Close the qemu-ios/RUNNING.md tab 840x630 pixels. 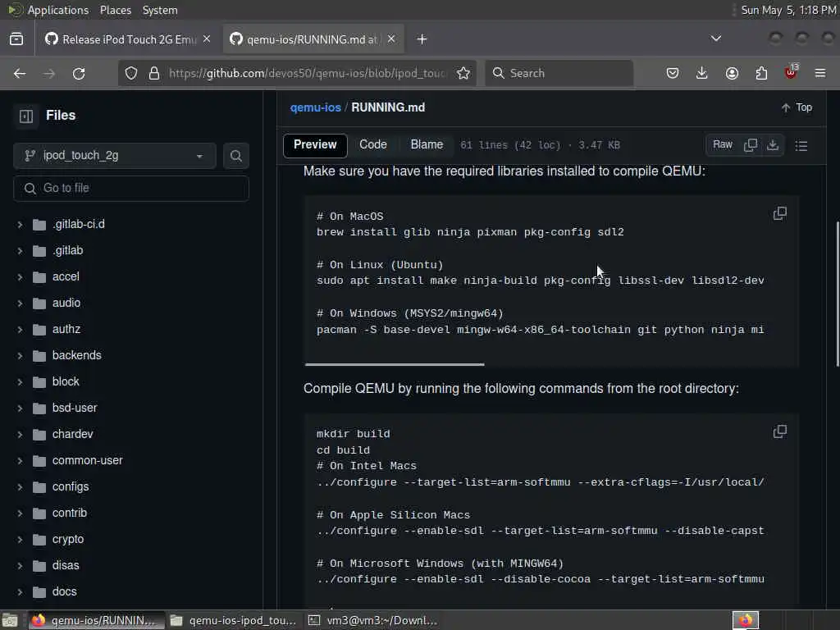tap(391, 39)
